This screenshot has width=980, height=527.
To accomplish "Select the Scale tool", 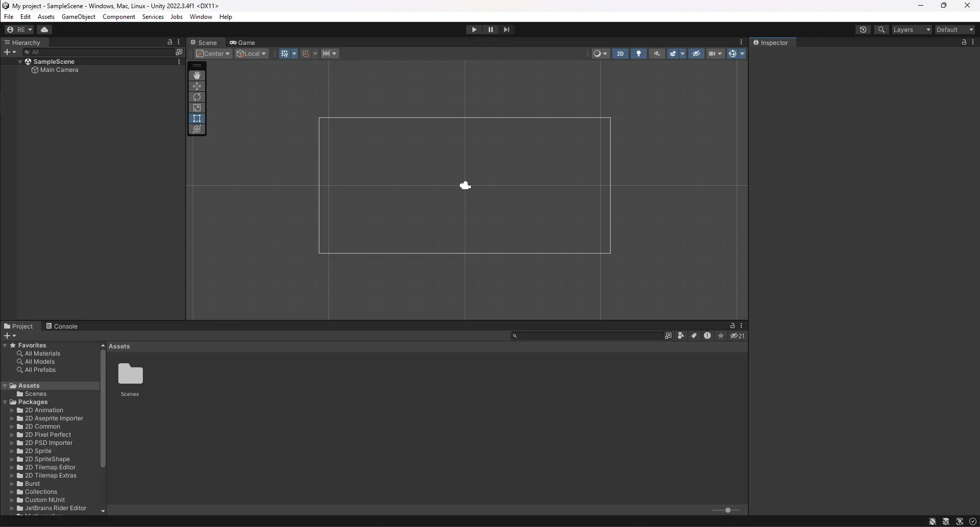I will pyautogui.click(x=197, y=108).
